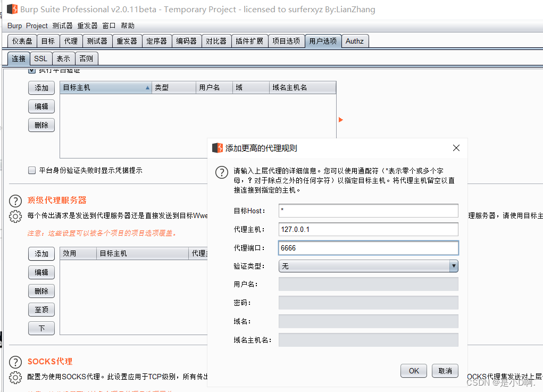The width and height of the screenshot is (543, 392).
Task: Switch to the 测试器 main tab
Action: click(97, 41)
